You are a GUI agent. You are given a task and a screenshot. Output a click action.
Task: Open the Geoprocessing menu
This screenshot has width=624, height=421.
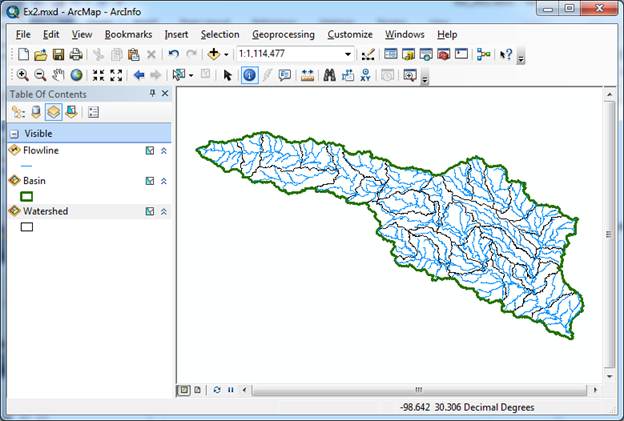(x=283, y=34)
